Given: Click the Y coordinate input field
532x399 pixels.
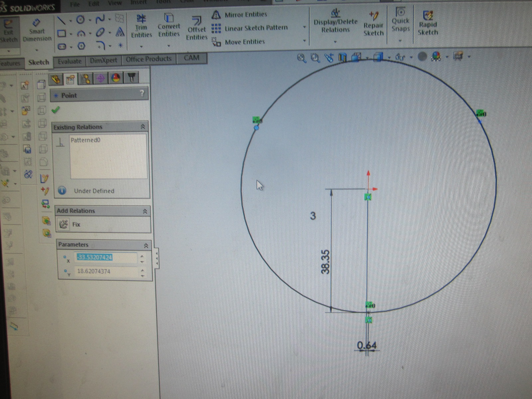Looking at the screenshot, I should tap(106, 272).
